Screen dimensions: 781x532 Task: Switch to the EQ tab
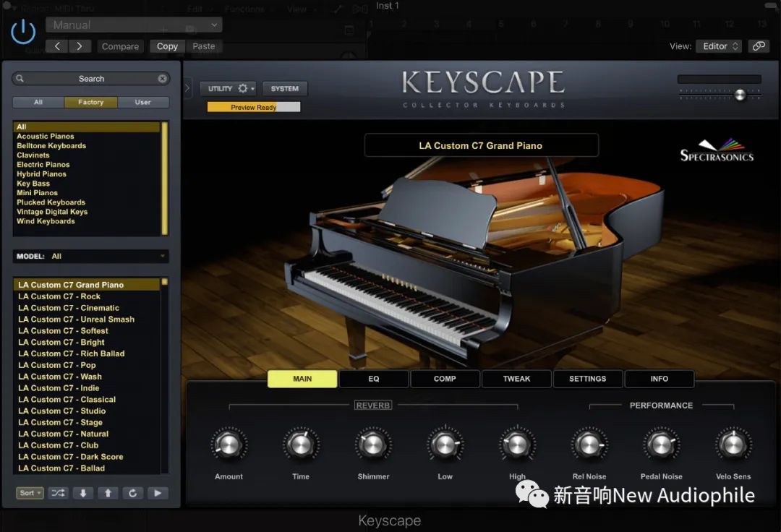pos(373,379)
